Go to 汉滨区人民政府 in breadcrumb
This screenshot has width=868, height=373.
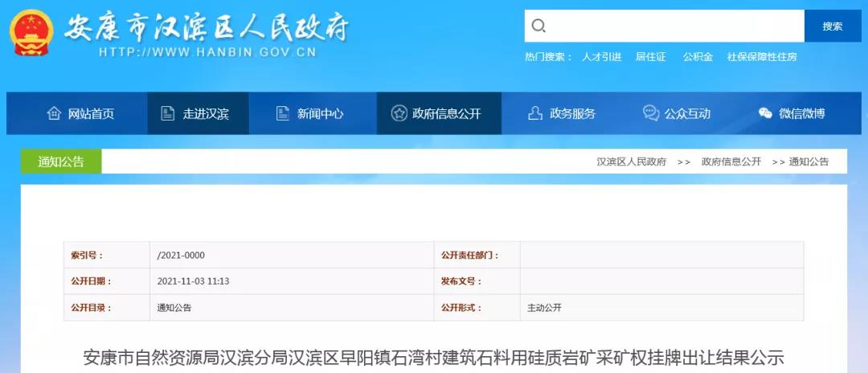(631, 162)
